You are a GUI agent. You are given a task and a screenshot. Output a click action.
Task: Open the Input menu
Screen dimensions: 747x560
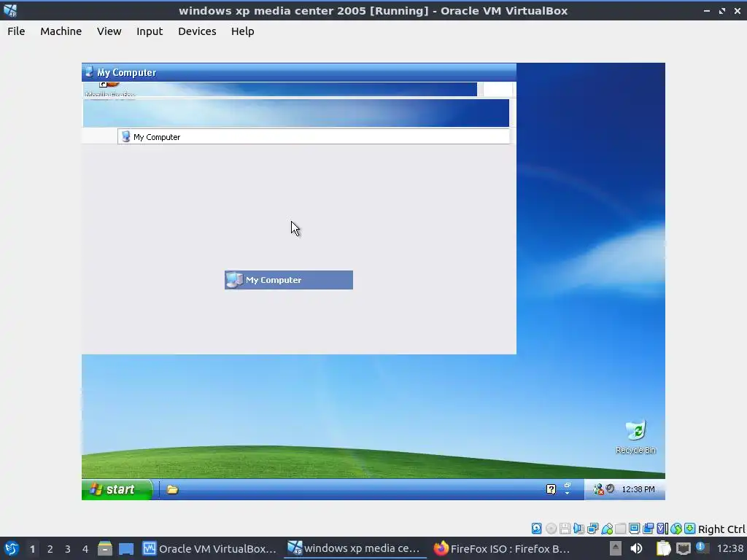(150, 31)
